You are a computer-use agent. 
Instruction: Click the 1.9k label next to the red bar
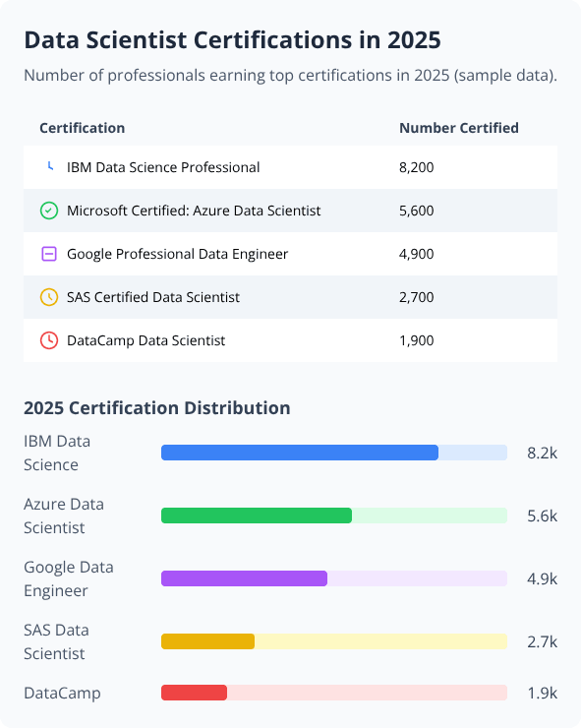pyautogui.click(x=542, y=694)
